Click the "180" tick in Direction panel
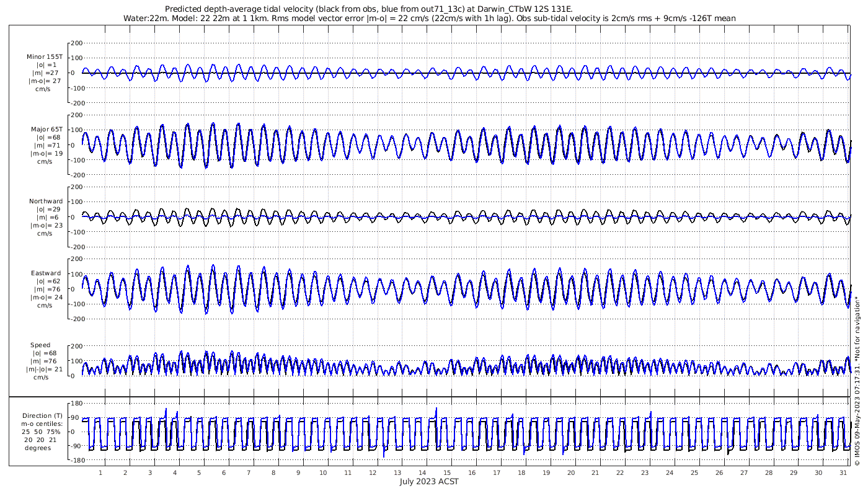This screenshot has width=868, height=496. (x=77, y=404)
